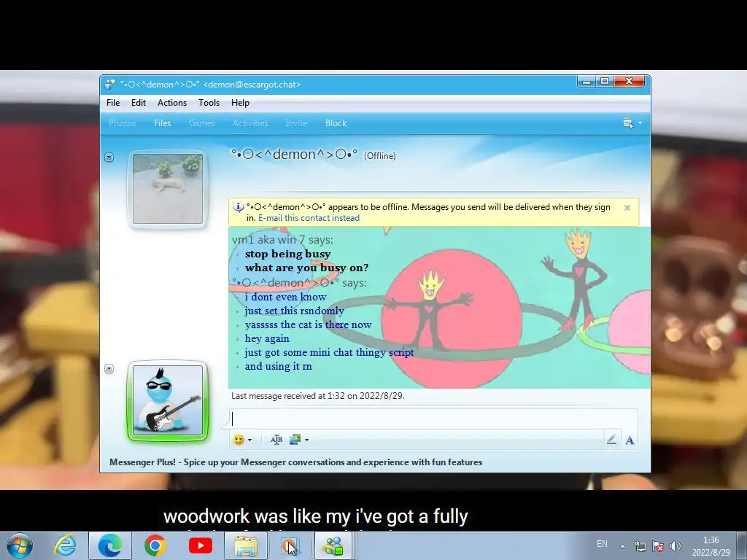Click the Messenger Plus! banner text
747x560 pixels.
click(x=296, y=462)
